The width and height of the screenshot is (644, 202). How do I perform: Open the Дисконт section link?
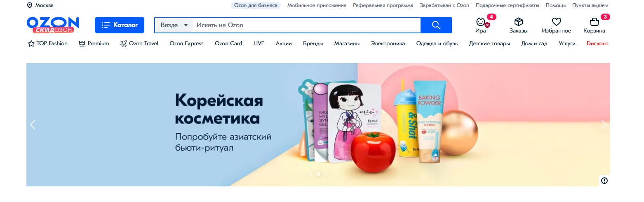pyautogui.click(x=597, y=43)
